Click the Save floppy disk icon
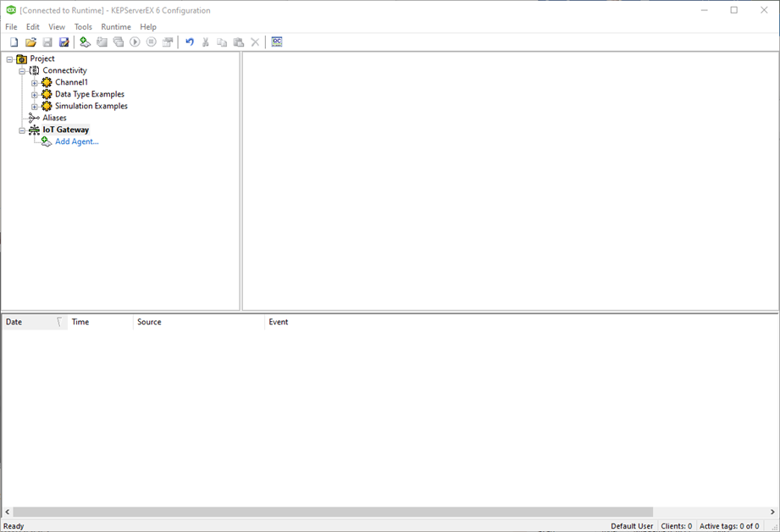Viewport: 780px width, 532px height. [x=47, y=42]
